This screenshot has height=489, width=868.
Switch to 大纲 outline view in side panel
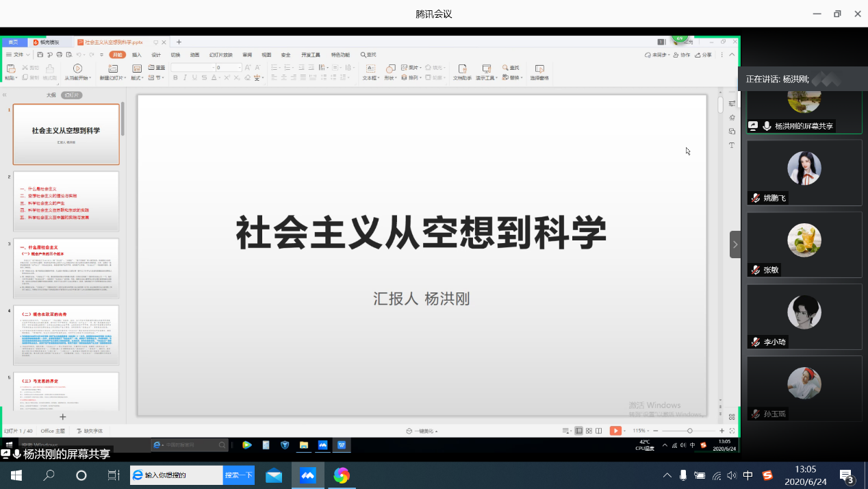(51, 95)
